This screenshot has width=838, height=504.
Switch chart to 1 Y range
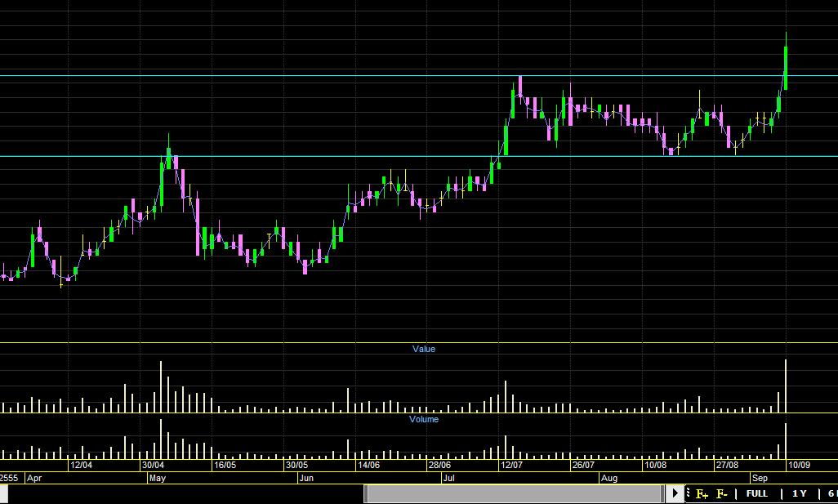(799, 494)
